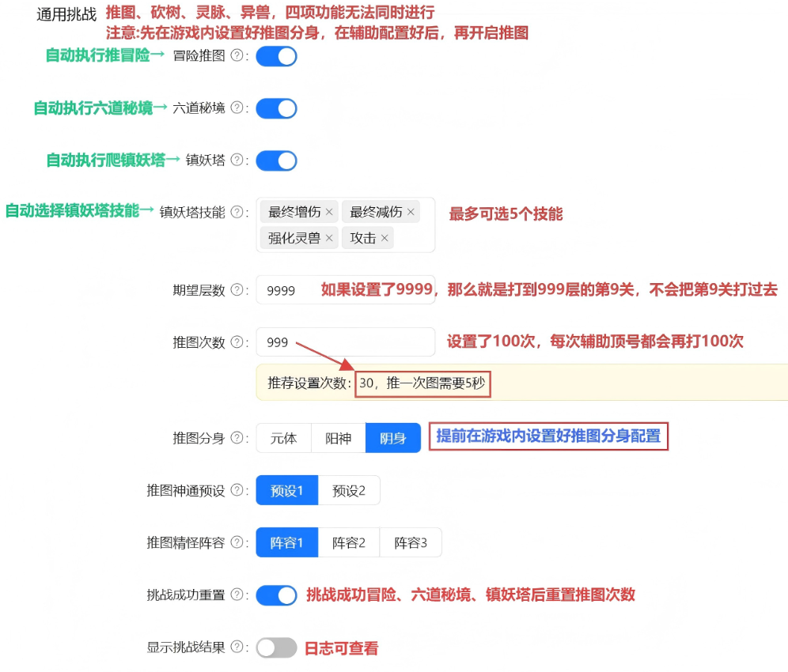Remove the 最终减伤 skill tag
This screenshot has height=672, width=788.
coord(411,212)
